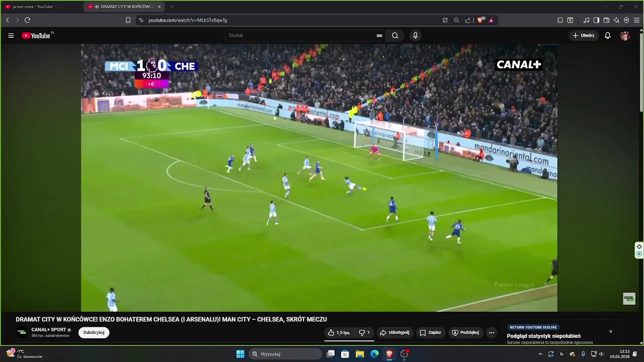Open the taskbar volume speaker icon
The width and height of the screenshot is (644, 362).
601,354
